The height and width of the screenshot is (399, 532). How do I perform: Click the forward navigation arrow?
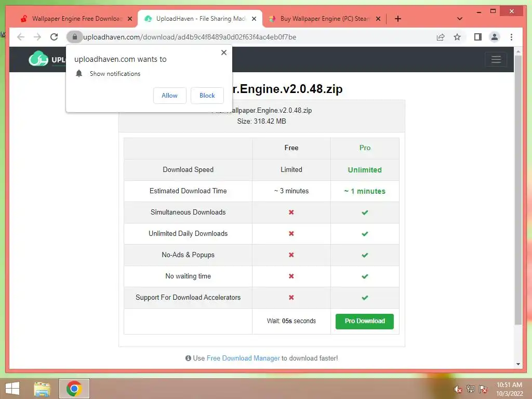[37, 37]
